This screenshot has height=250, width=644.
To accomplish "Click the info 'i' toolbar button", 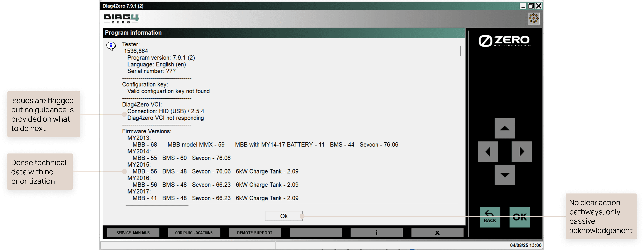I will pos(376,233).
